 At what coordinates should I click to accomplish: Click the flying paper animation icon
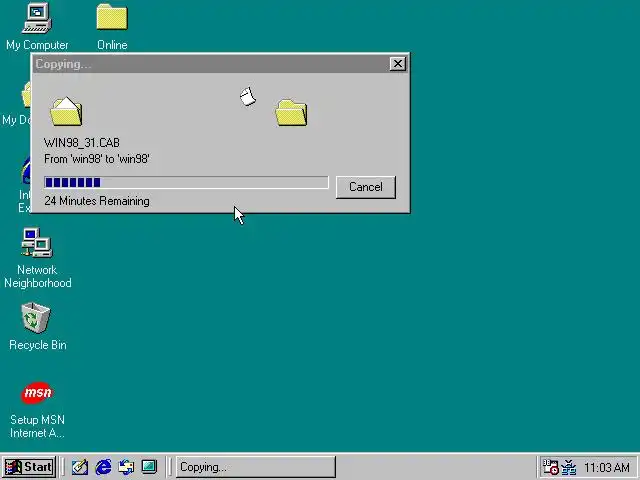[x=248, y=97]
